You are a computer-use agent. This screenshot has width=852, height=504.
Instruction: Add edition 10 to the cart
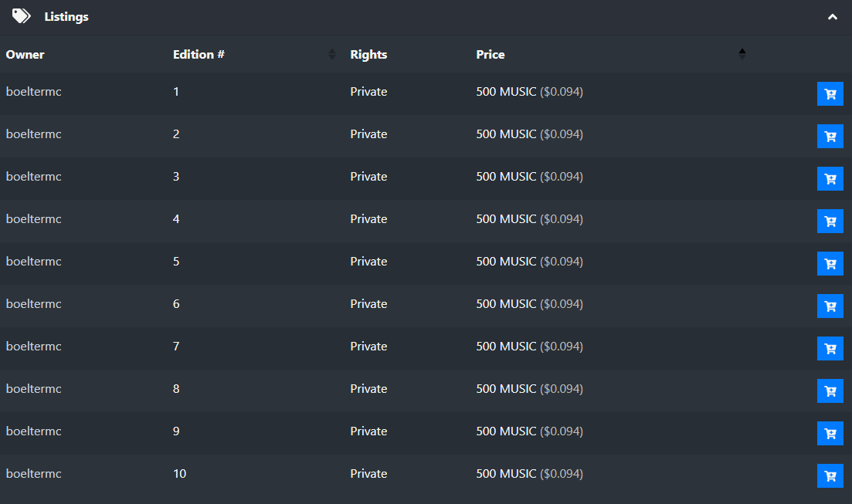click(830, 475)
